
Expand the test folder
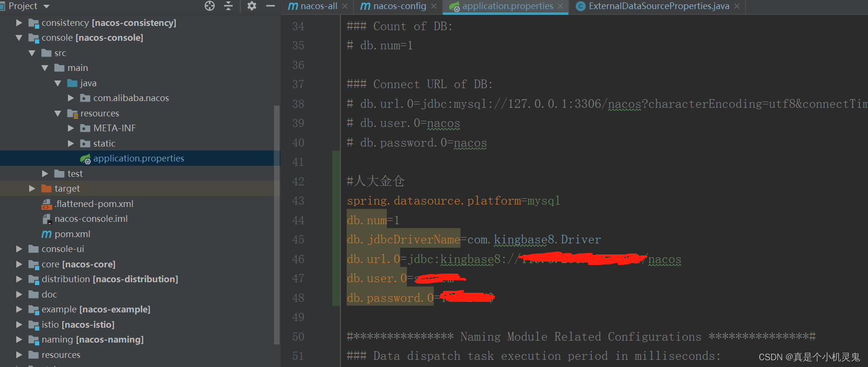45,173
